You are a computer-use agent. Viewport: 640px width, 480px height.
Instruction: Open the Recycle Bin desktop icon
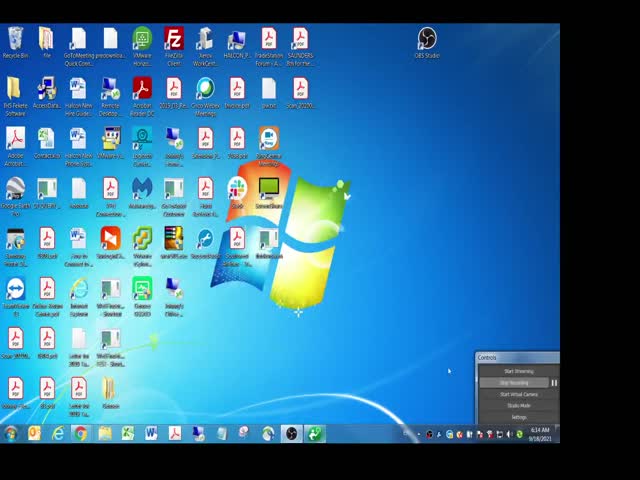point(15,40)
